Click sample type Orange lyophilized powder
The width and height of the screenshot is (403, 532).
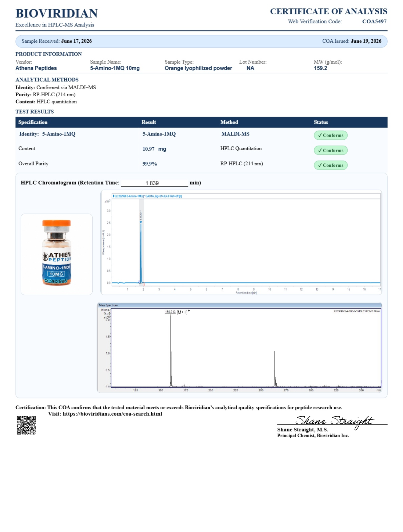(198, 68)
